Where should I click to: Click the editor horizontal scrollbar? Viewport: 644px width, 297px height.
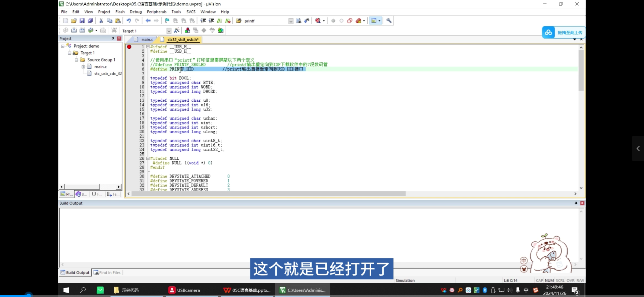(269, 194)
